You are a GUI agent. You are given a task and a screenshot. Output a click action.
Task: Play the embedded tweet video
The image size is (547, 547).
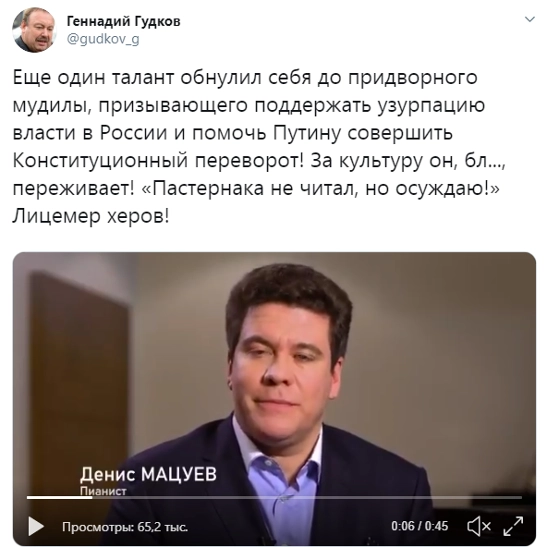36,526
